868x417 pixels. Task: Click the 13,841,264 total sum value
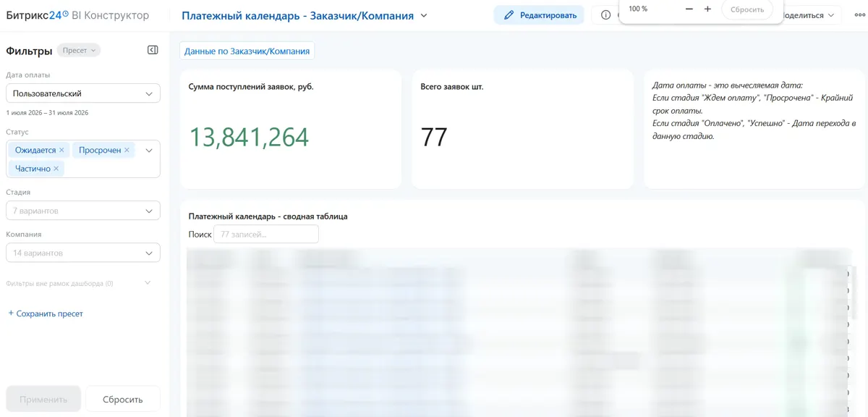tap(249, 137)
